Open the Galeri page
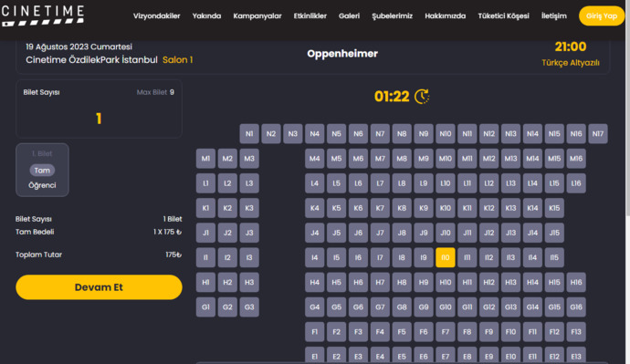This screenshot has height=364, width=630. pyautogui.click(x=349, y=16)
